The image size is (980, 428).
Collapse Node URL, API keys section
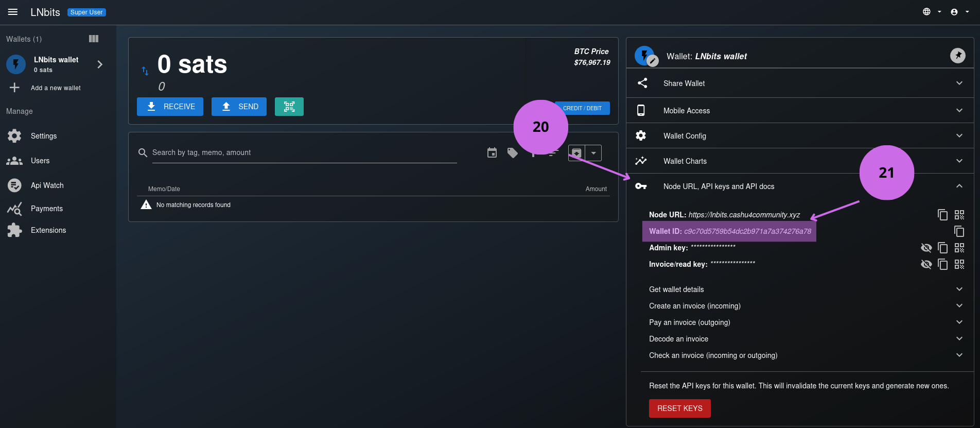[959, 186]
